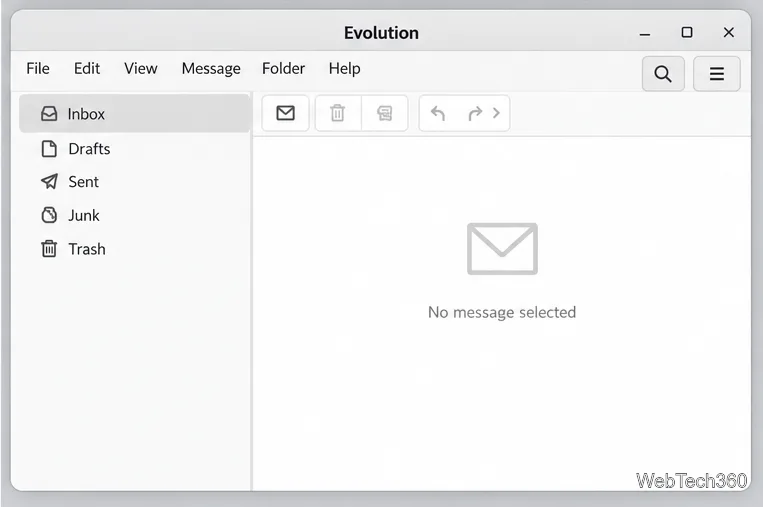Click the forward arrow toolbar icon
Screen dimensions: 763x507
475,113
